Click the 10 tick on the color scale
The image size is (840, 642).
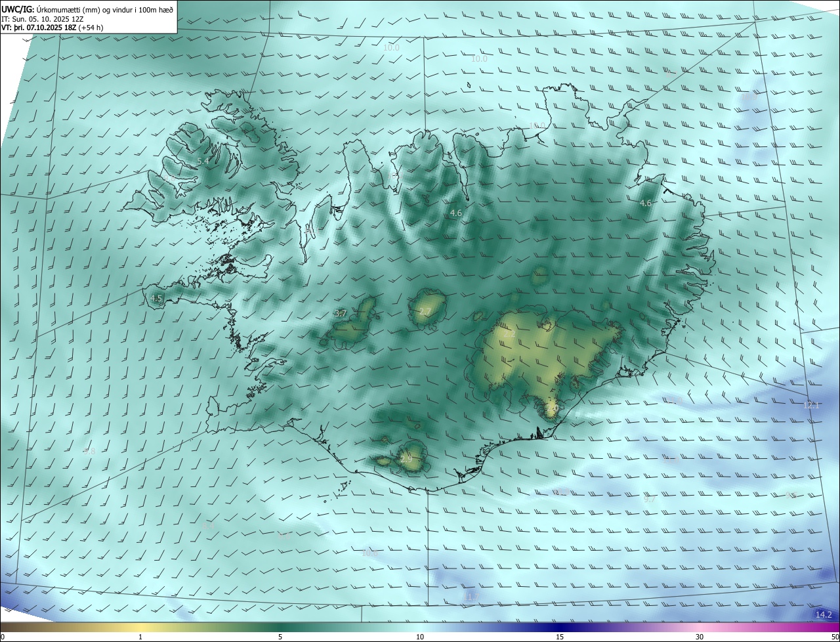click(x=420, y=637)
